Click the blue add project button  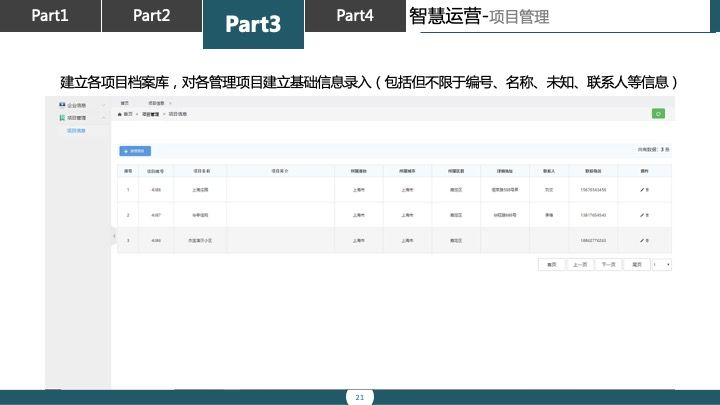pos(135,151)
